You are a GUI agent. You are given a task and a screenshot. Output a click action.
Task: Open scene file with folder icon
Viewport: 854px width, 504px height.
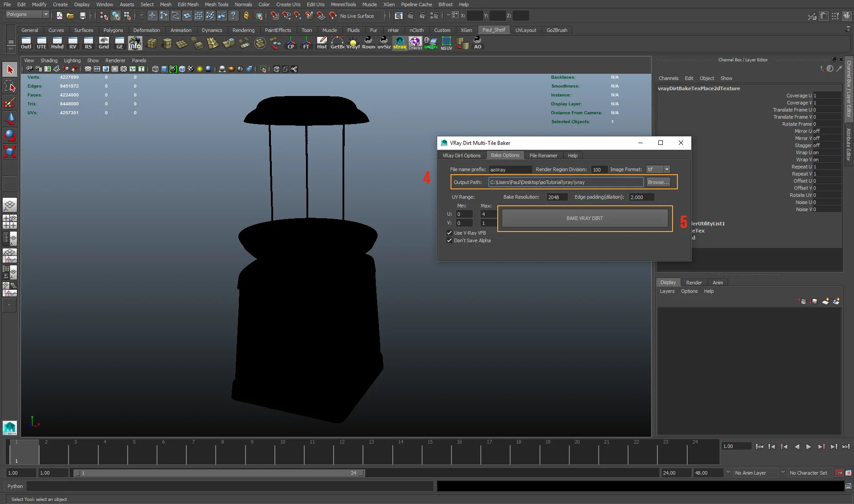point(70,16)
